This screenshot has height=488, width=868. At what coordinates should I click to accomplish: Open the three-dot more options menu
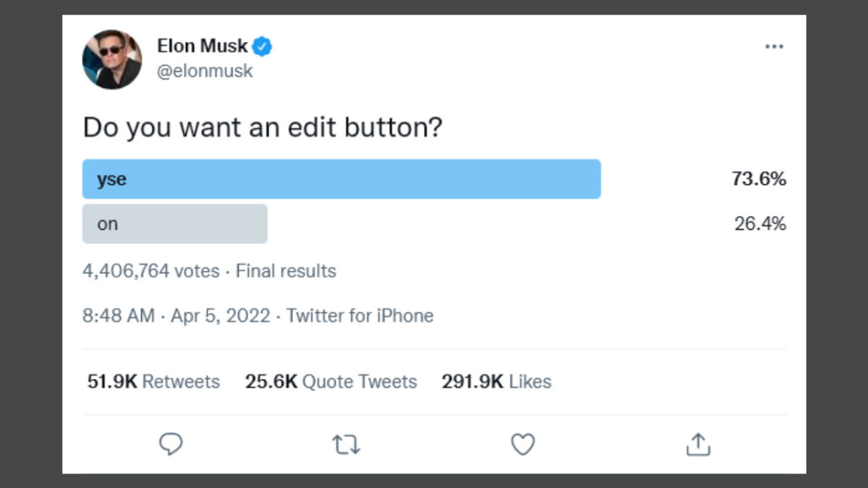(774, 46)
